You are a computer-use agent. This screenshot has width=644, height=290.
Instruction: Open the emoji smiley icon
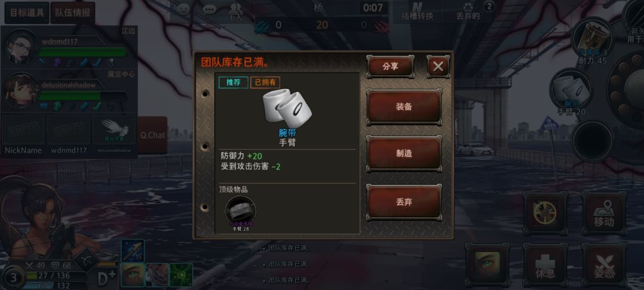click(183, 10)
